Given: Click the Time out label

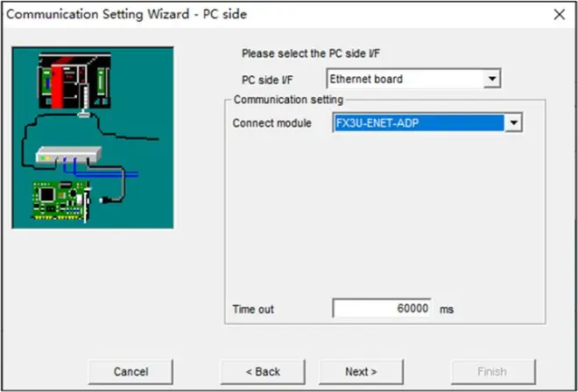Looking at the screenshot, I should tap(253, 309).
